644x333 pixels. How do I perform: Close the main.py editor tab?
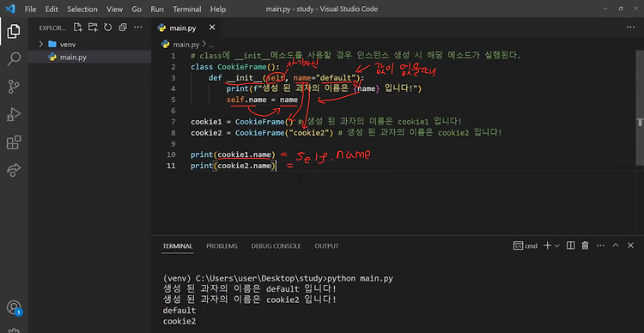(x=212, y=27)
